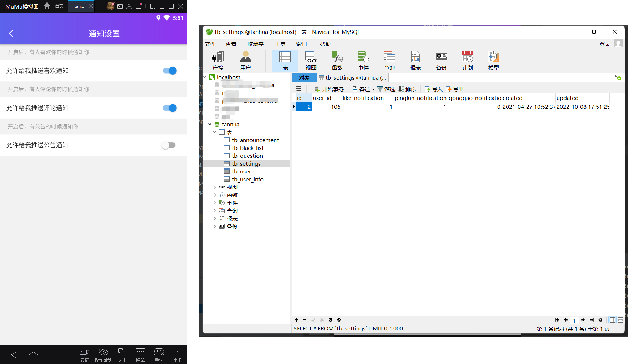Switch to the tb_settings @tanhua tab
The image size is (628, 364).
click(x=353, y=78)
